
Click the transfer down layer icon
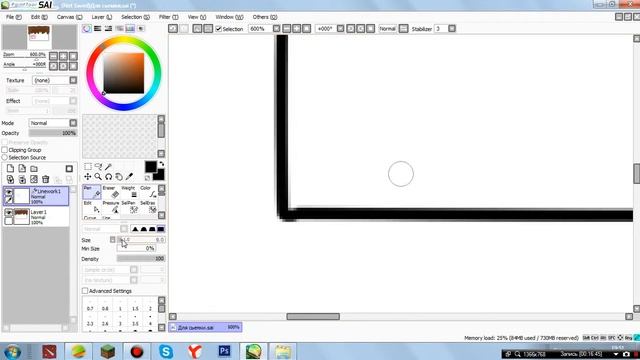tap(10, 179)
